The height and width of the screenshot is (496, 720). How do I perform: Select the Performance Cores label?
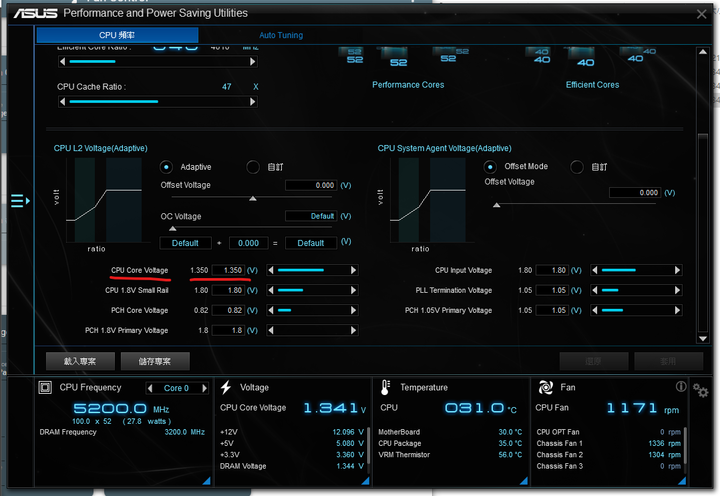(x=408, y=85)
